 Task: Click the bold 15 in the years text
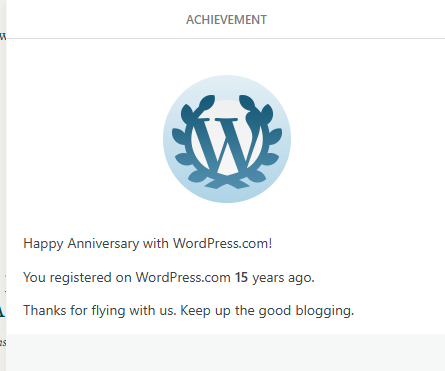click(241, 277)
